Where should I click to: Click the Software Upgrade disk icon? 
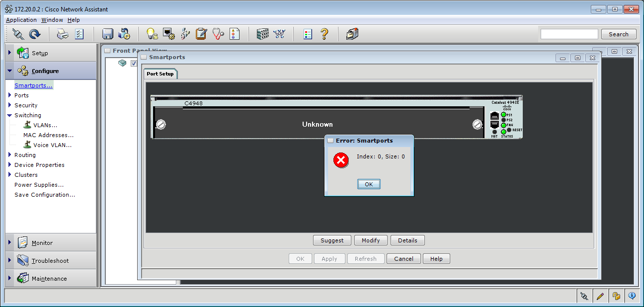pos(124,34)
